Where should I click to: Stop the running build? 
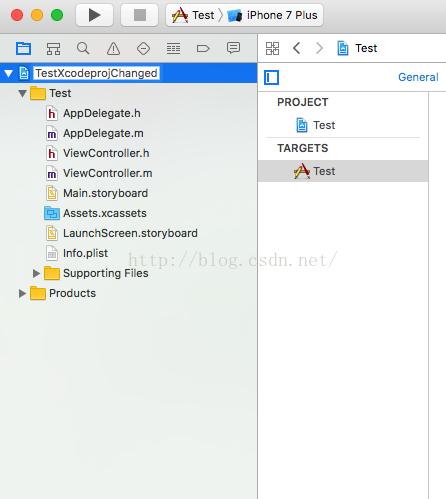tap(139, 15)
